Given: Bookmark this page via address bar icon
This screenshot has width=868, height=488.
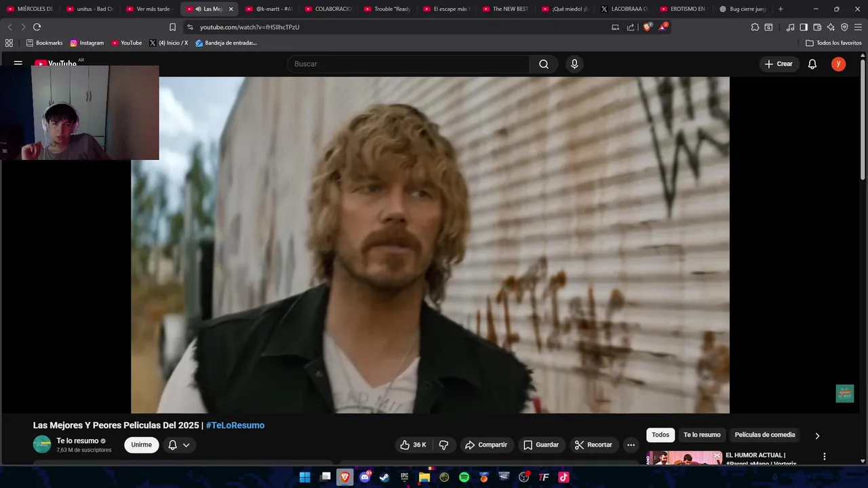Looking at the screenshot, I should click(x=172, y=27).
